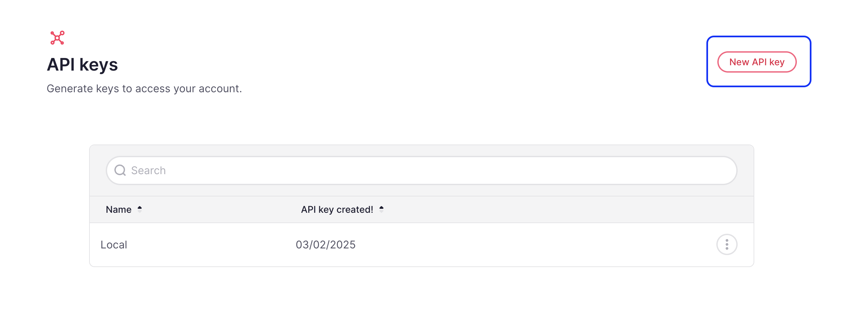Toggle Name column sort order descending
The height and width of the screenshot is (319, 868).
click(140, 209)
